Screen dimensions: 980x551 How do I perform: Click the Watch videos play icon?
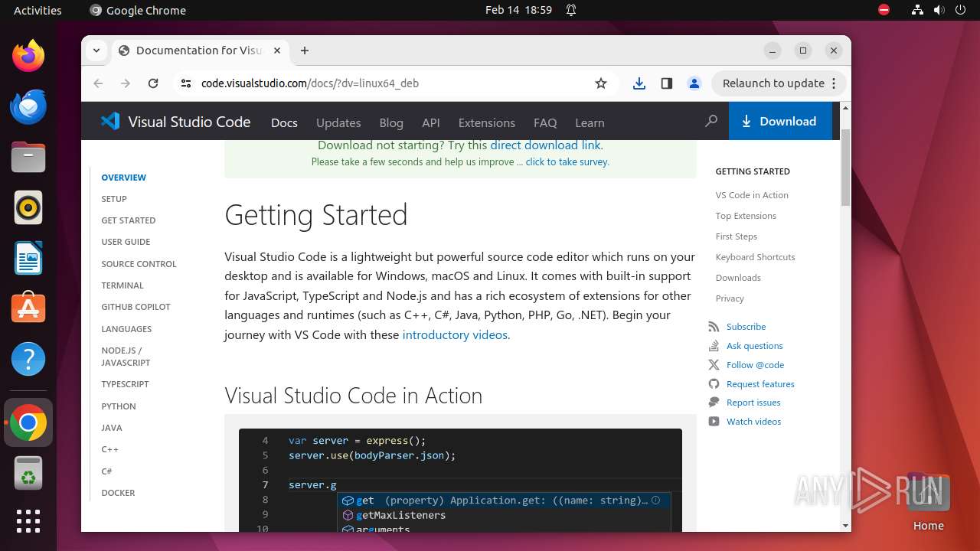click(714, 422)
